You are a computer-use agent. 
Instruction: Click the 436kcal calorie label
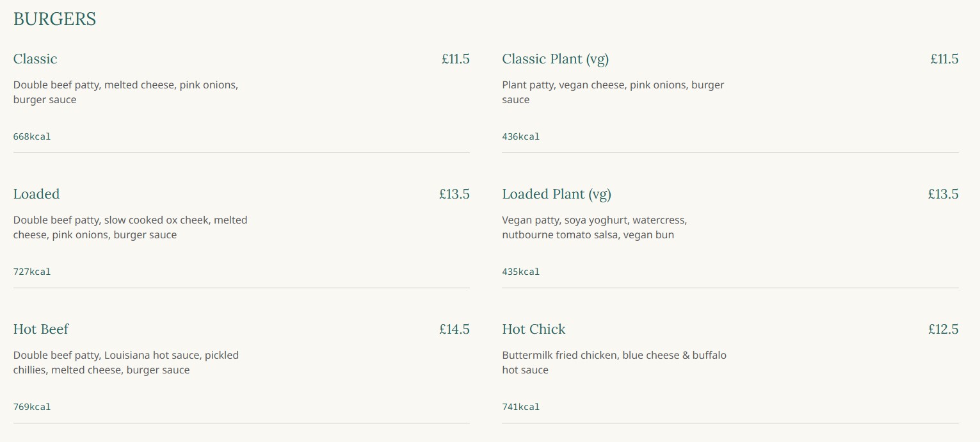coord(520,136)
